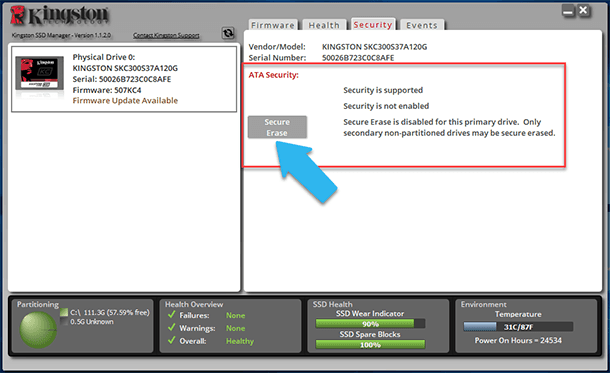610x373 pixels.
Task: Click the partition pie chart
Action: point(38,330)
